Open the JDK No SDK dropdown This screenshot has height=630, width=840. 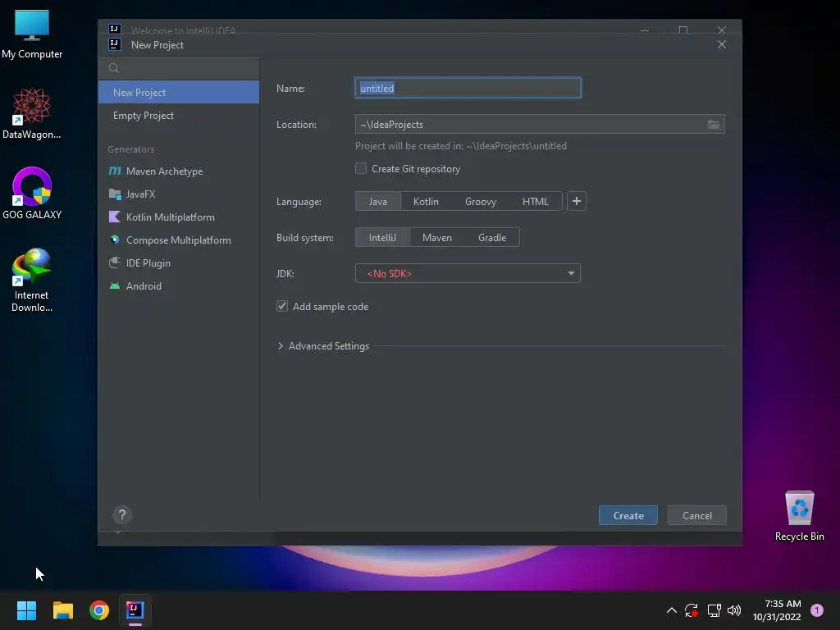click(468, 273)
